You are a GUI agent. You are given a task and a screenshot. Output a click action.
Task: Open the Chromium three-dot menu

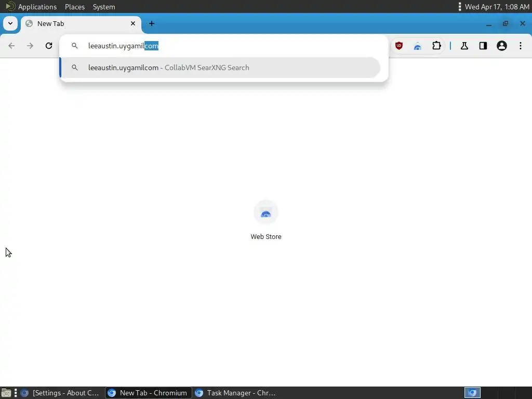[x=521, y=46]
